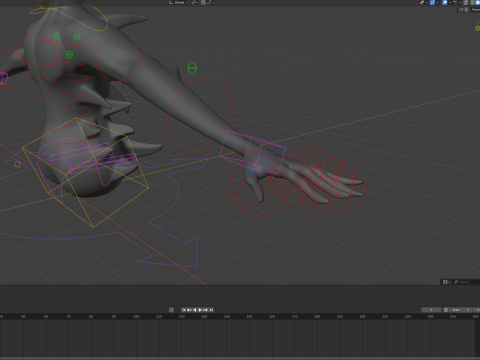The width and height of the screenshot is (480, 360).
Task: Click frame 170 on the timeline ruler
Action: [295, 316]
